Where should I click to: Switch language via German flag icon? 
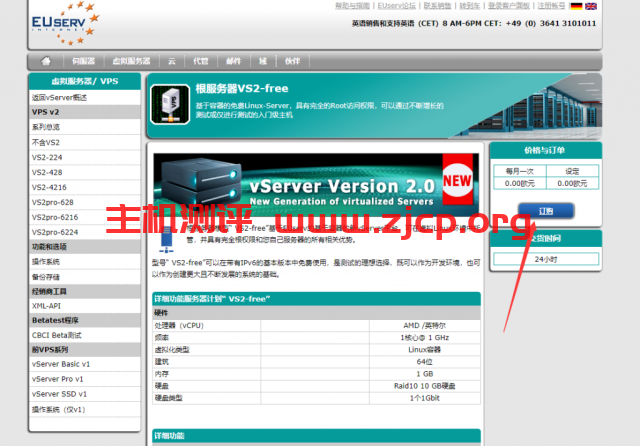(x=576, y=6)
